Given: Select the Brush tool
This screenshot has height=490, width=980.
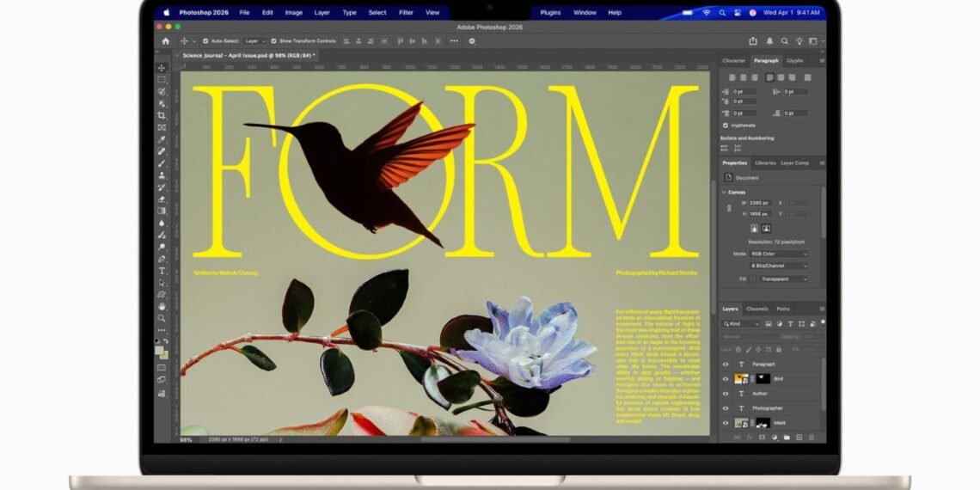Looking at the screenshot, I should 162,163.
